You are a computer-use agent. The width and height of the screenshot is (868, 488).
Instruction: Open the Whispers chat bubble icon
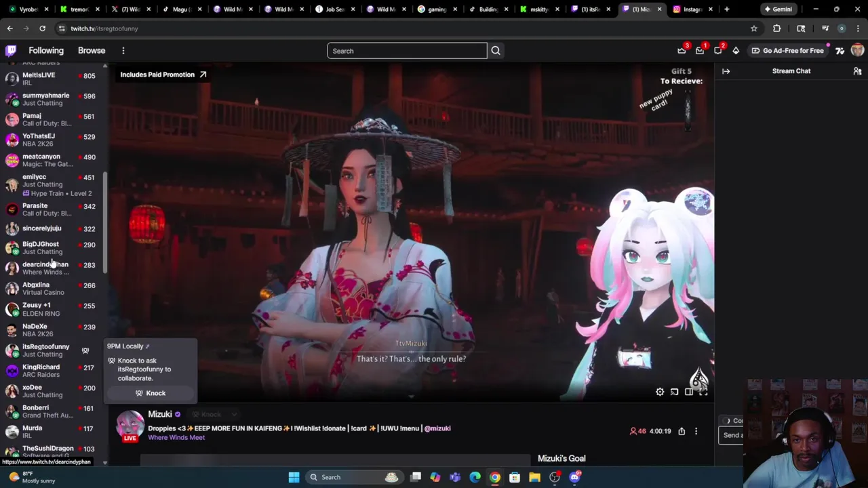[718, 51]
